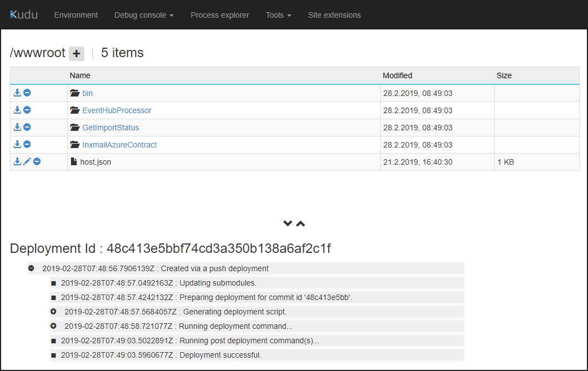Open the InxmailAzureContract folder link
The image size is (588, 371).
pos(119,145)
